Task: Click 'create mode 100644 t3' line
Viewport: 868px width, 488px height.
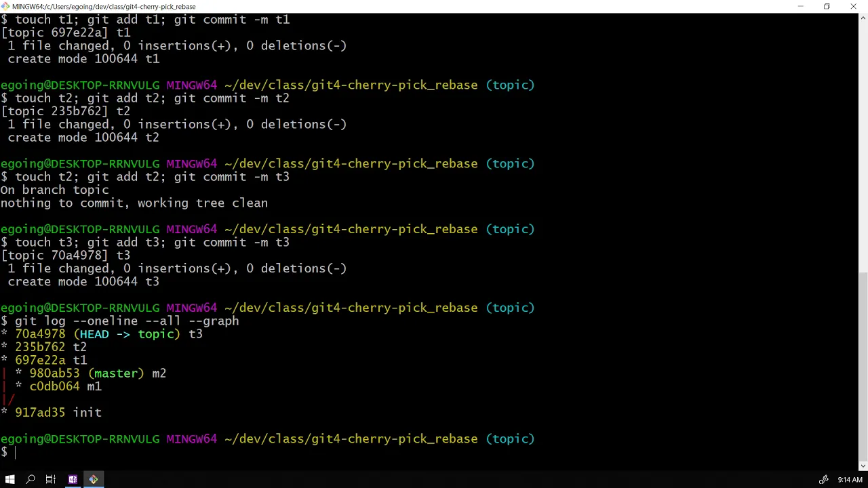Action: (83, 282)
